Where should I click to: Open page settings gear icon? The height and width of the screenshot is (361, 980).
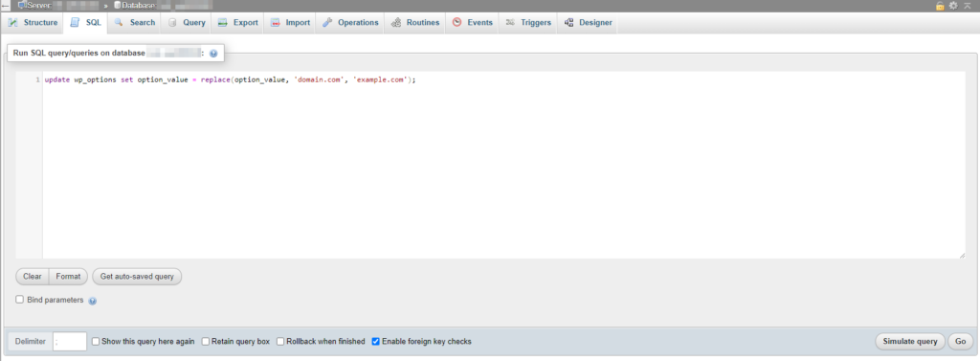[953, 5]
